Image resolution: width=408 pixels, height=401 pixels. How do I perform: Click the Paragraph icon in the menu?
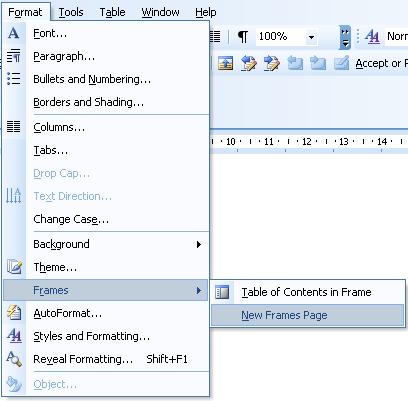point(13,56)
